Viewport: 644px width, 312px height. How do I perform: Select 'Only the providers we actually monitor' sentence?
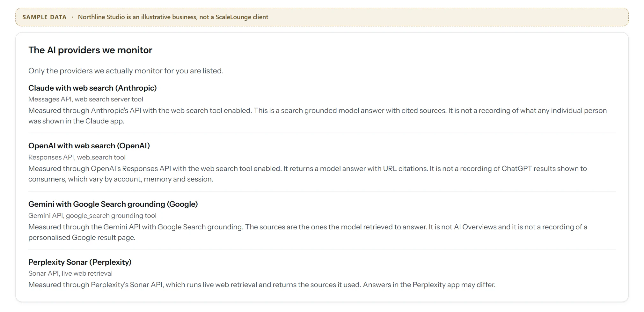point(126,71)
